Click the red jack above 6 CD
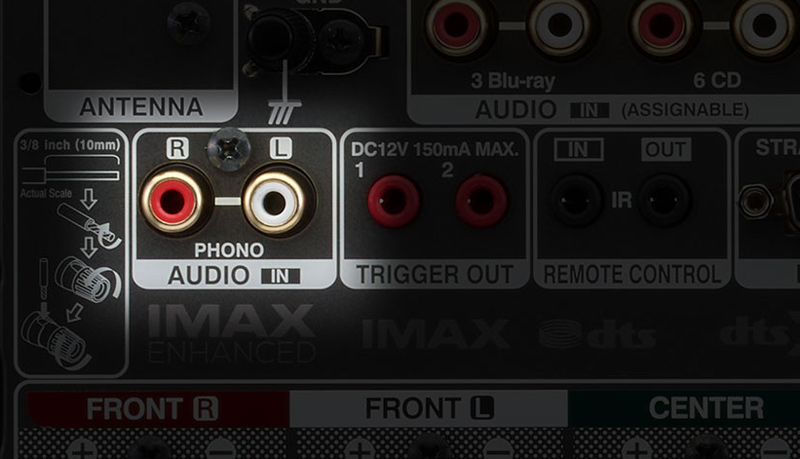 (662, 23)
